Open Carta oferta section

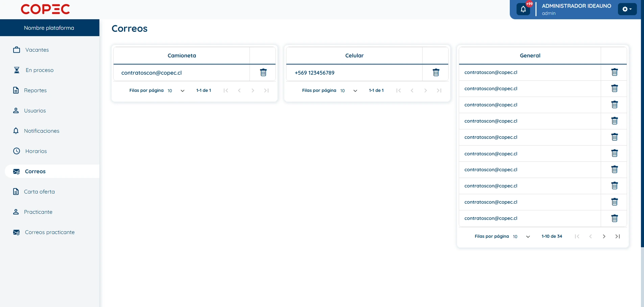(x=39, y=192)
